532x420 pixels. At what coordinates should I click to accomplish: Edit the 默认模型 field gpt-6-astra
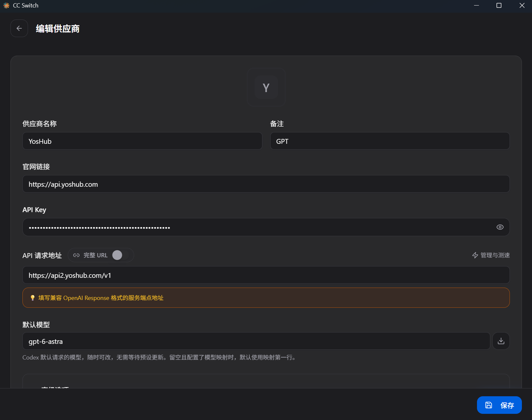tap(256, 341)
